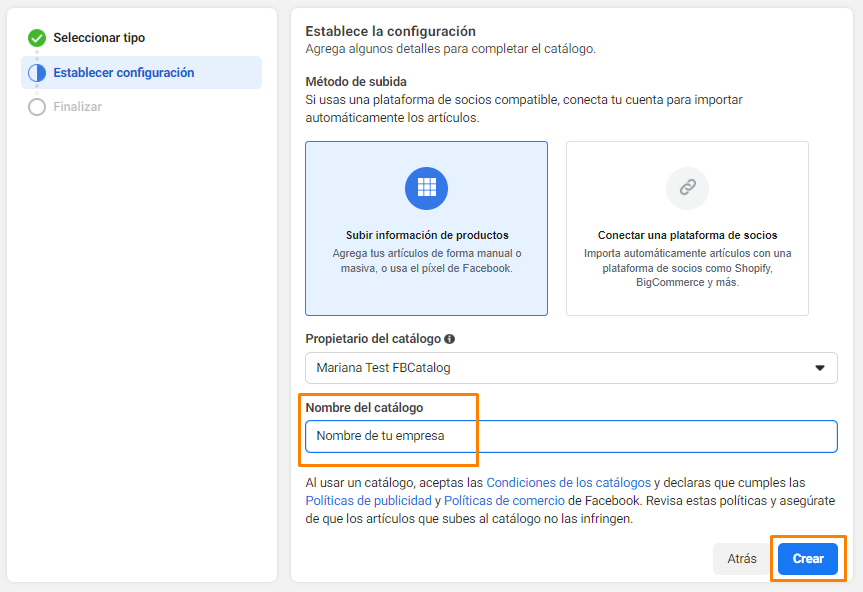Click the Crear button

point(808,558)
